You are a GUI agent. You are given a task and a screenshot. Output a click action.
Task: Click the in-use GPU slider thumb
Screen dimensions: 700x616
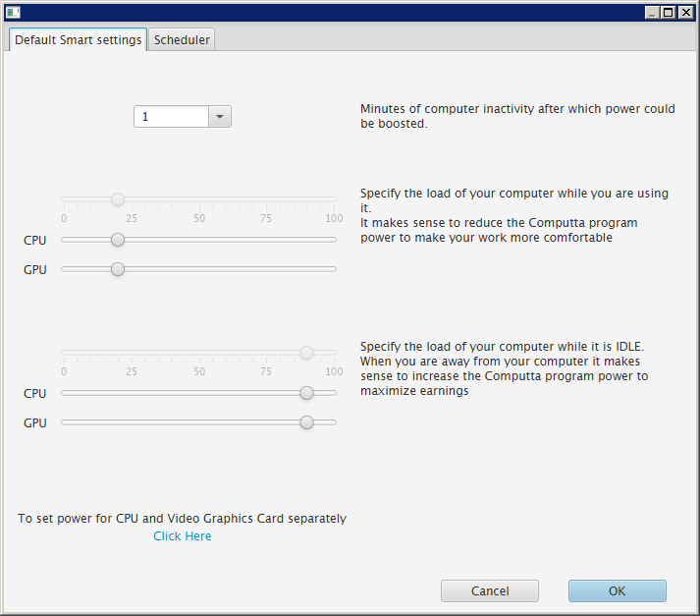(118, 269)
